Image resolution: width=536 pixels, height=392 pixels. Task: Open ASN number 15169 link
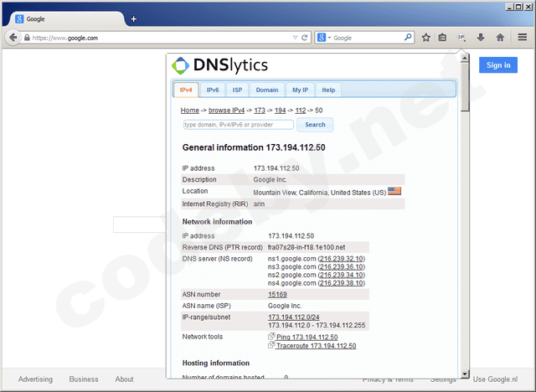277,294
